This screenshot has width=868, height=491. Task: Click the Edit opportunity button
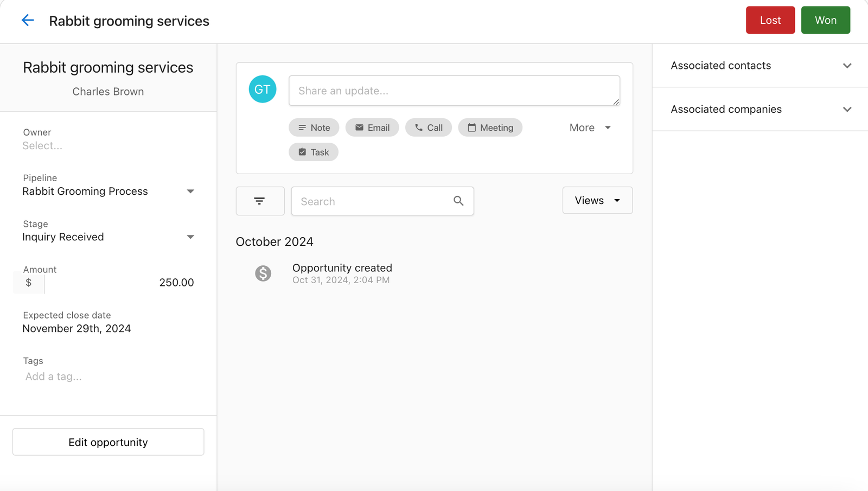[108, 442]
